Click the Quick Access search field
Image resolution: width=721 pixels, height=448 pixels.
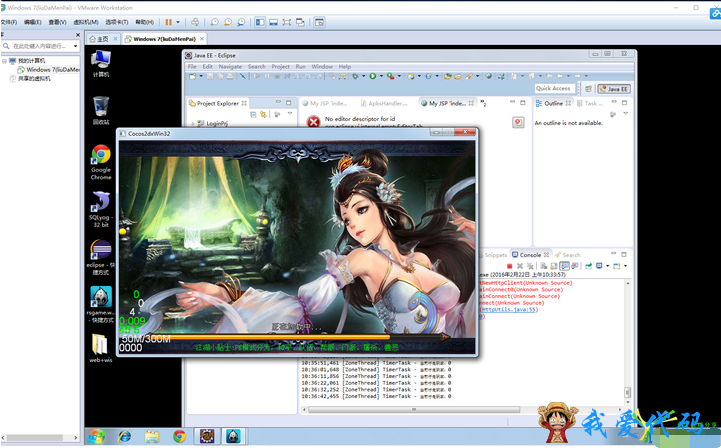coord(553,88)
